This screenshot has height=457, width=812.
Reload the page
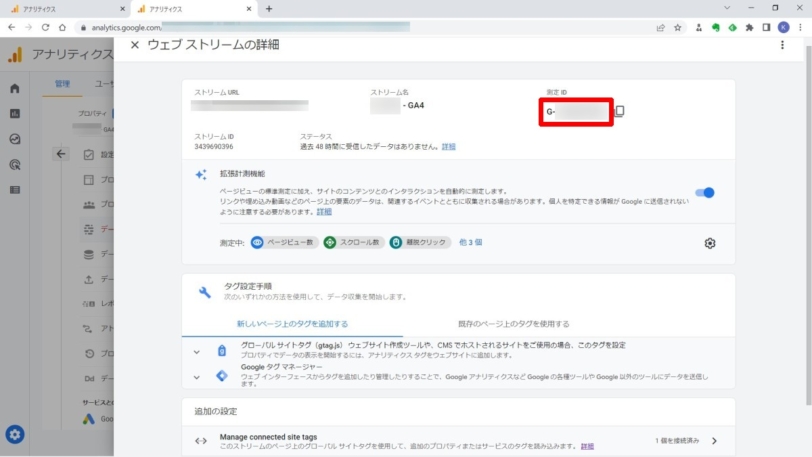[x=46, y=27]
